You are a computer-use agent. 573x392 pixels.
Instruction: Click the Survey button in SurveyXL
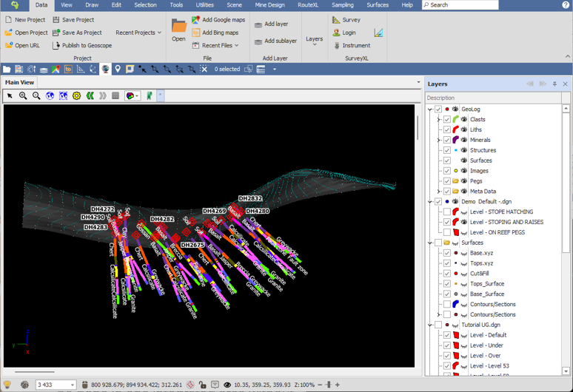coord(346,20)
